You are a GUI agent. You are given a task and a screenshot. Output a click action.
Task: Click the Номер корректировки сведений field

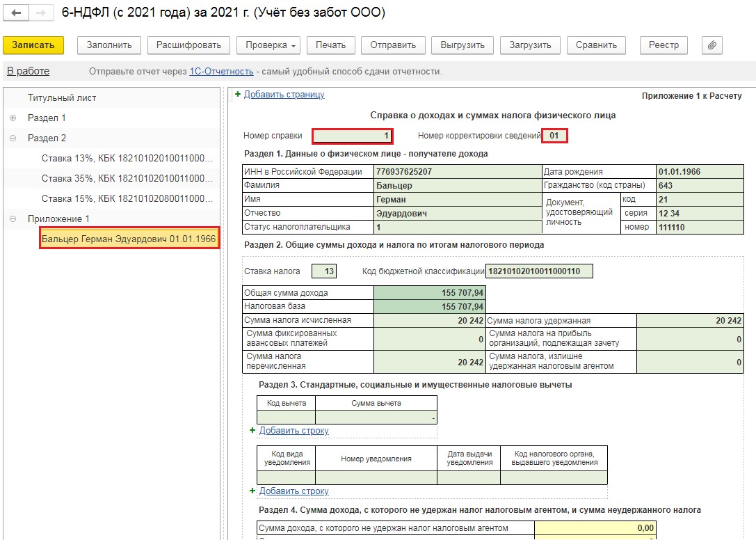click(554, 136)
